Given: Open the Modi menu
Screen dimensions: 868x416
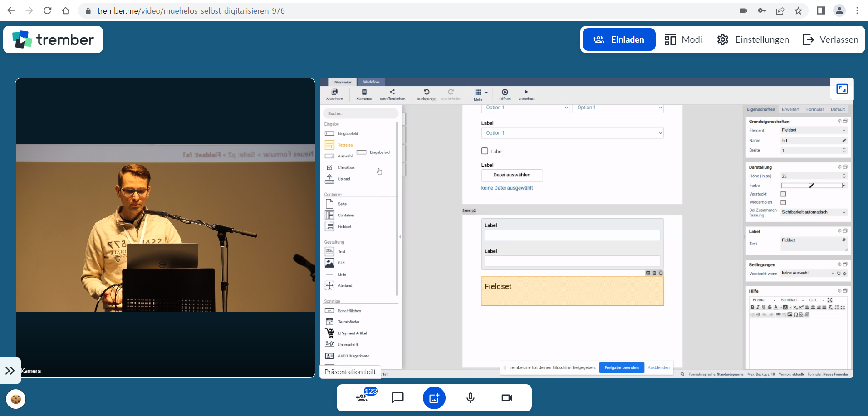Looking at the screenshot, I should tap(683, 39).
